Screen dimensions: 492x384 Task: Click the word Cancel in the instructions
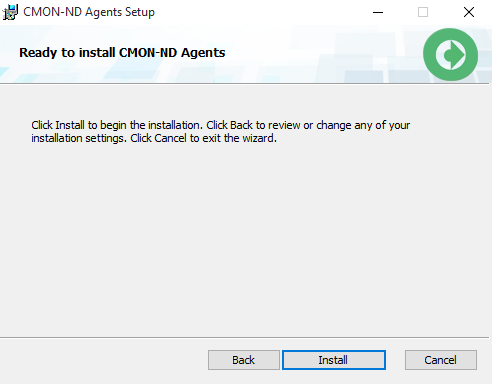[170, 138]
